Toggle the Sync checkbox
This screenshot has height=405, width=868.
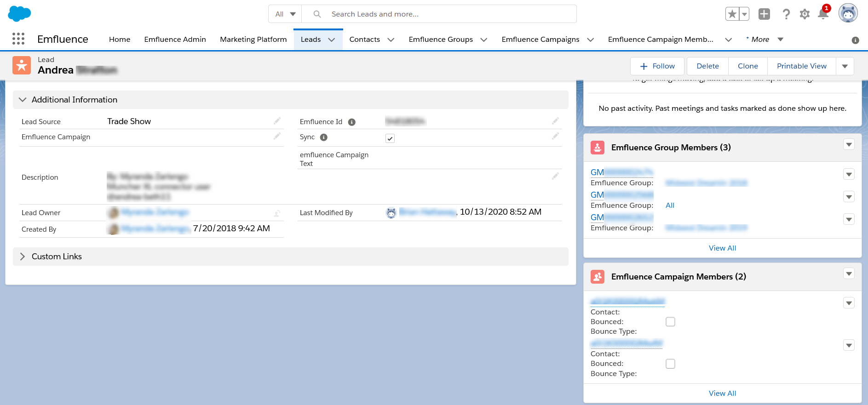tap(390, 138)
